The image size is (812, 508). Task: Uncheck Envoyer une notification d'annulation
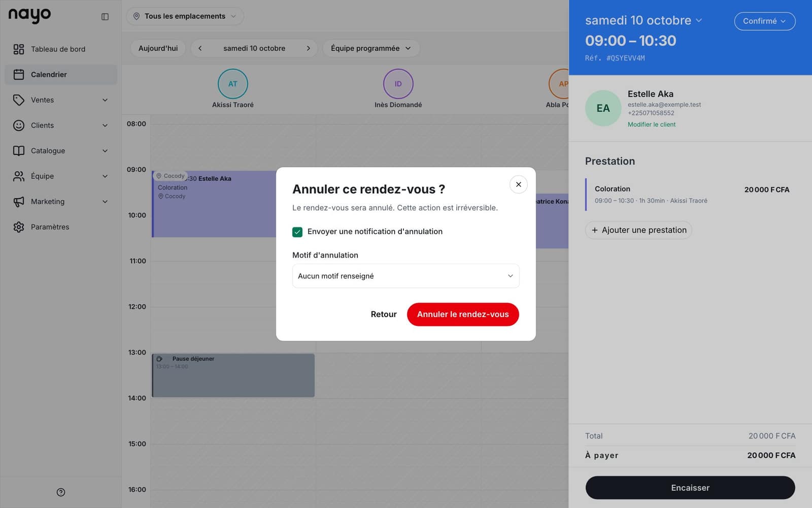coord(297,232)
